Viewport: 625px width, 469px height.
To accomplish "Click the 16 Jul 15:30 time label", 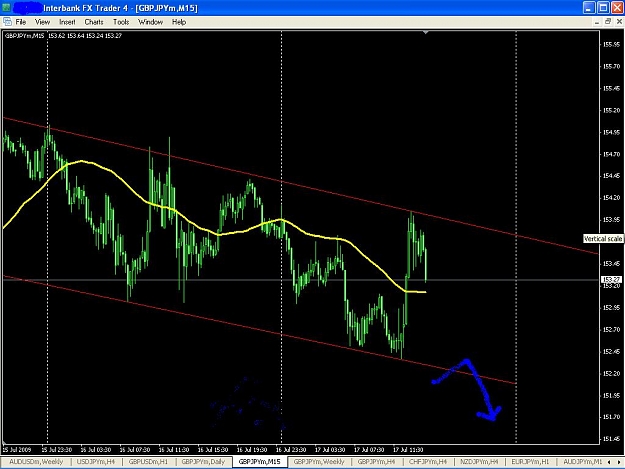I will 213,449.
